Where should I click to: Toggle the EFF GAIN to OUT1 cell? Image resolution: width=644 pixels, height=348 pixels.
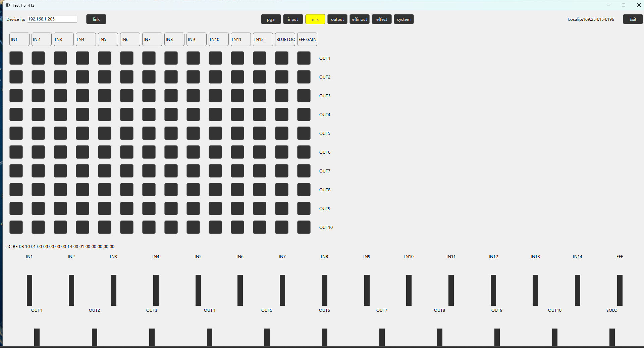point(304,58)
